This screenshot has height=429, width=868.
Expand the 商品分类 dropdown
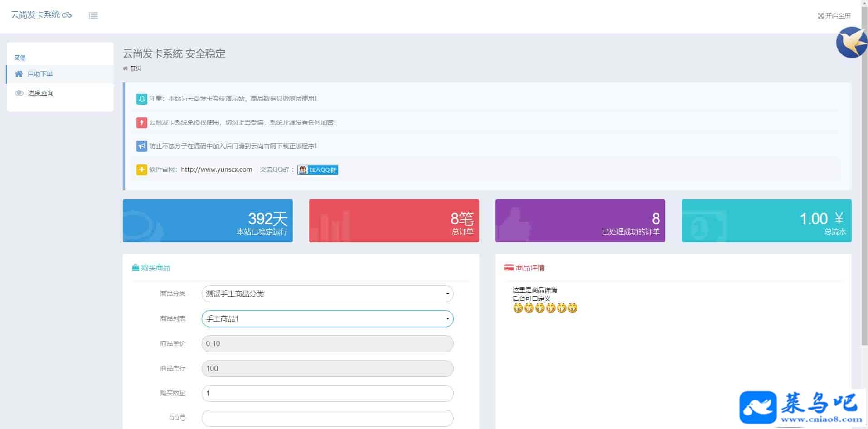click(x=327, y=294)
